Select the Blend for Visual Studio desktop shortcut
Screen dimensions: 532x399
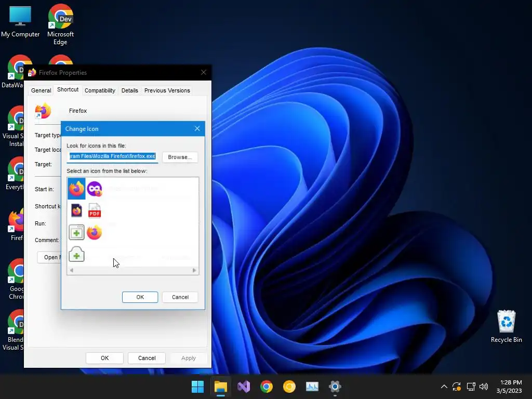[x=14, y=330]
